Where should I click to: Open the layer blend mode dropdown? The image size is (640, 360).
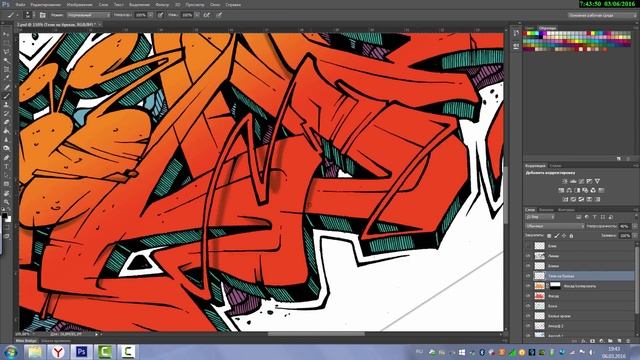coord(555,226)
